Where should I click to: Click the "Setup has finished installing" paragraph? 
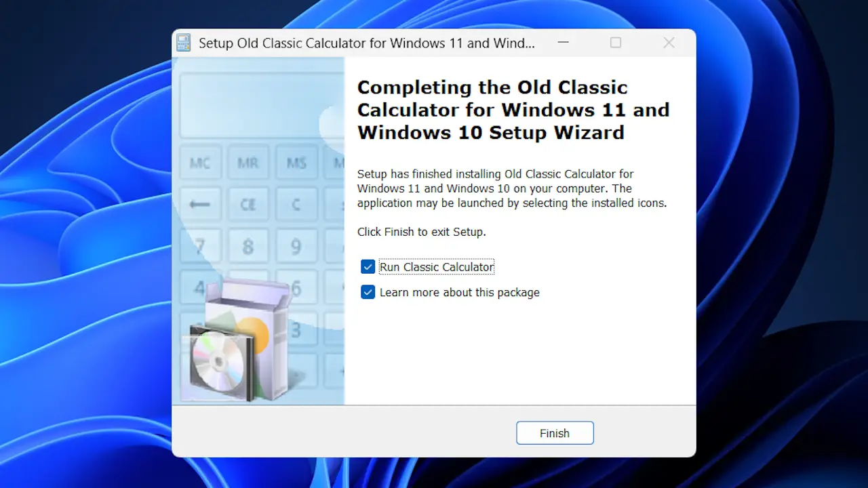coord(513,188)
